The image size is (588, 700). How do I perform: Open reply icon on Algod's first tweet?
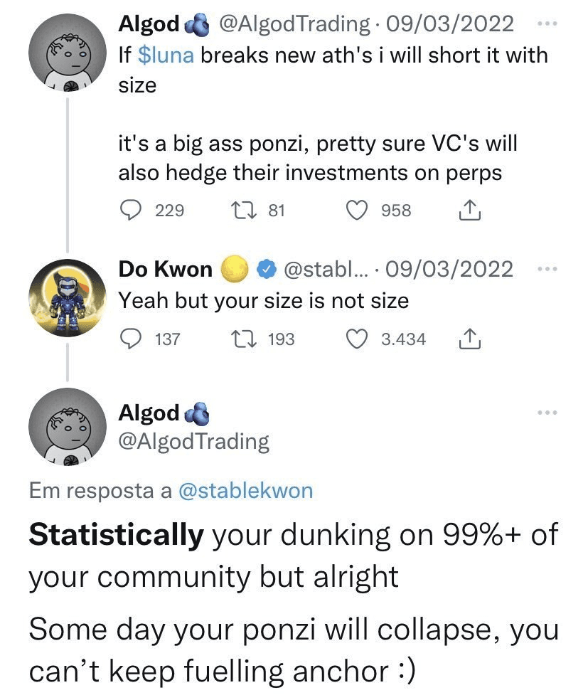(131, 210)
